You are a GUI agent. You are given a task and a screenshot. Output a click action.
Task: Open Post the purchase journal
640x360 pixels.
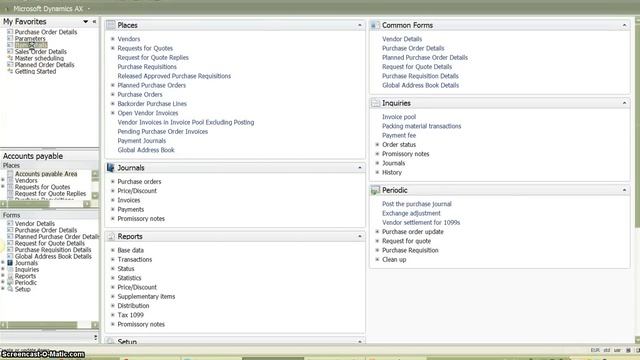[417, 204]
